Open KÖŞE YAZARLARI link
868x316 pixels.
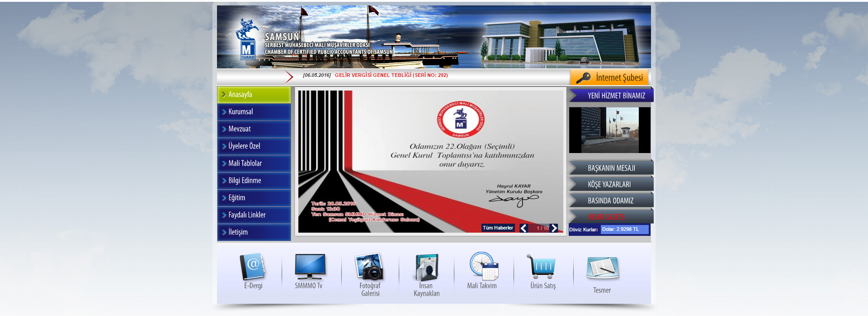[611, 184]
